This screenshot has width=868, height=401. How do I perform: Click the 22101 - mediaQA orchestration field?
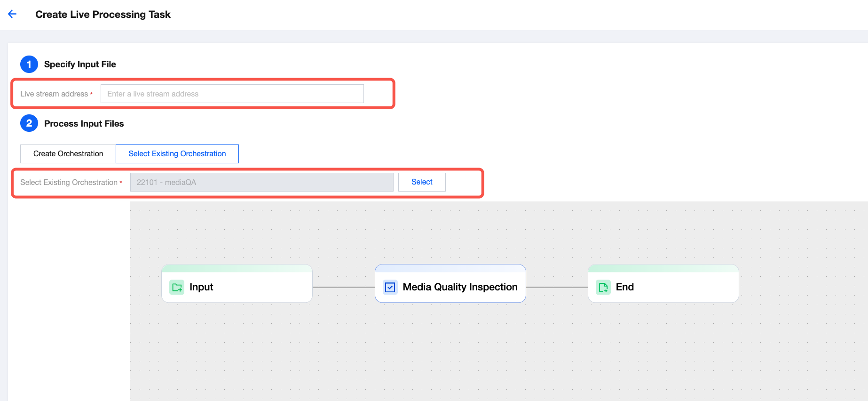click(261, 182)
